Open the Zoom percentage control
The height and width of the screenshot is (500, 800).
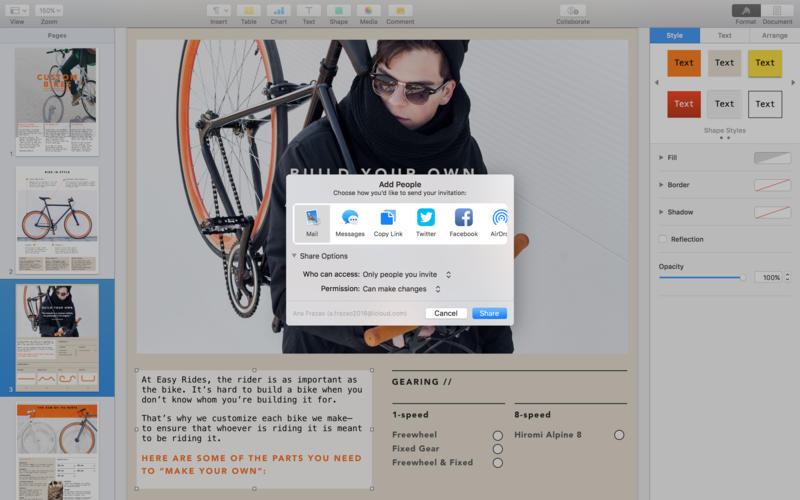click(49, 11)
